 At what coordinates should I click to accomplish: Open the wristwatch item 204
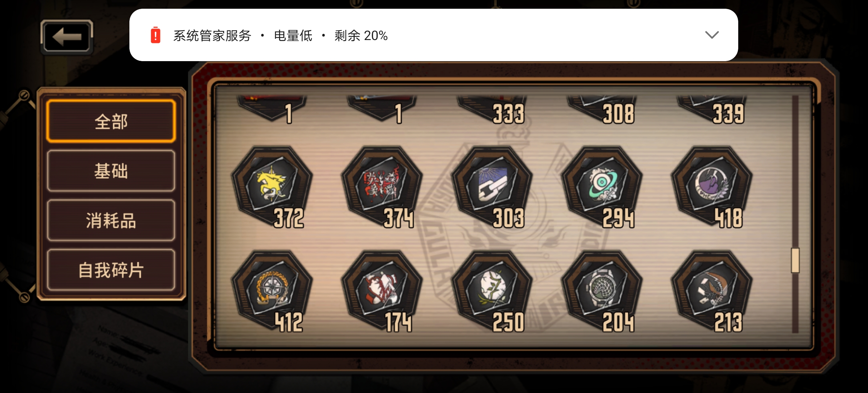[x=602, y=290]
